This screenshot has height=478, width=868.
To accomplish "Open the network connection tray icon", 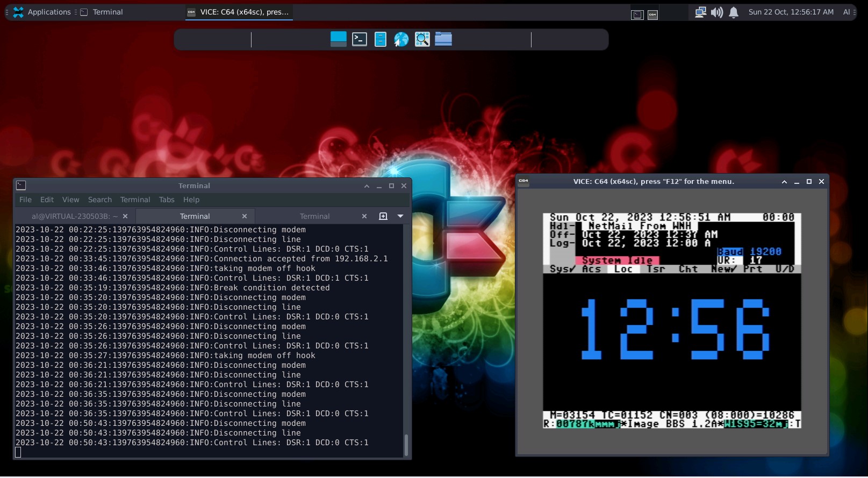I will 700,12.
